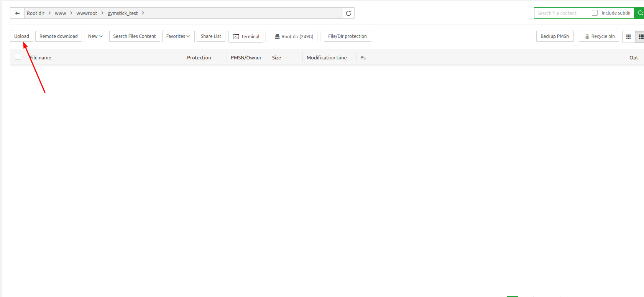Navigate to wwwroot in the breadcrumb
Screen dimensions: 644x297
[87, 13]
